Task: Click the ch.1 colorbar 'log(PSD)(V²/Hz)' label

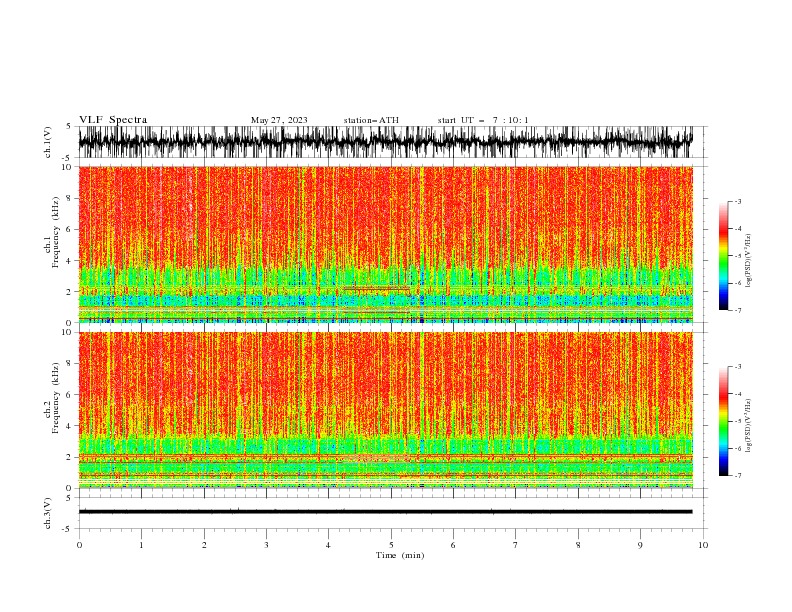Action: [749, 261]
